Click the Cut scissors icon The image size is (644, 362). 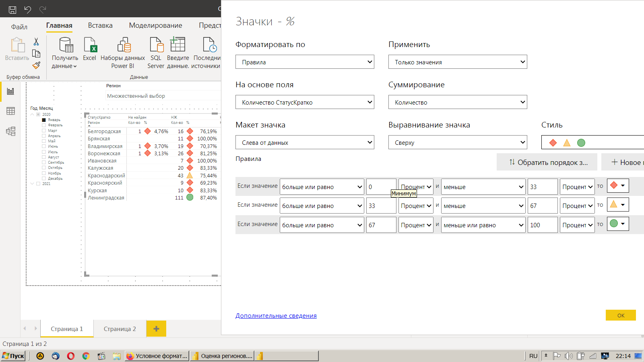coord(36,42)
